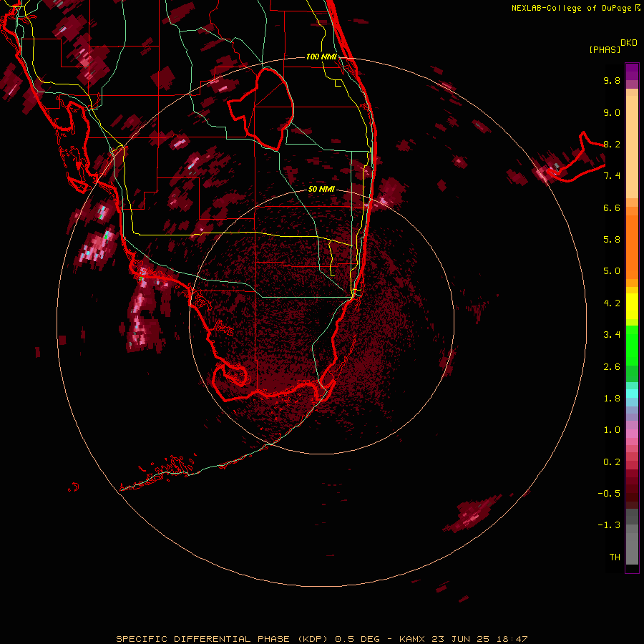Click the 6.6 color scale value
Screen dimensions: 644x644
click(x=612, y=208)
